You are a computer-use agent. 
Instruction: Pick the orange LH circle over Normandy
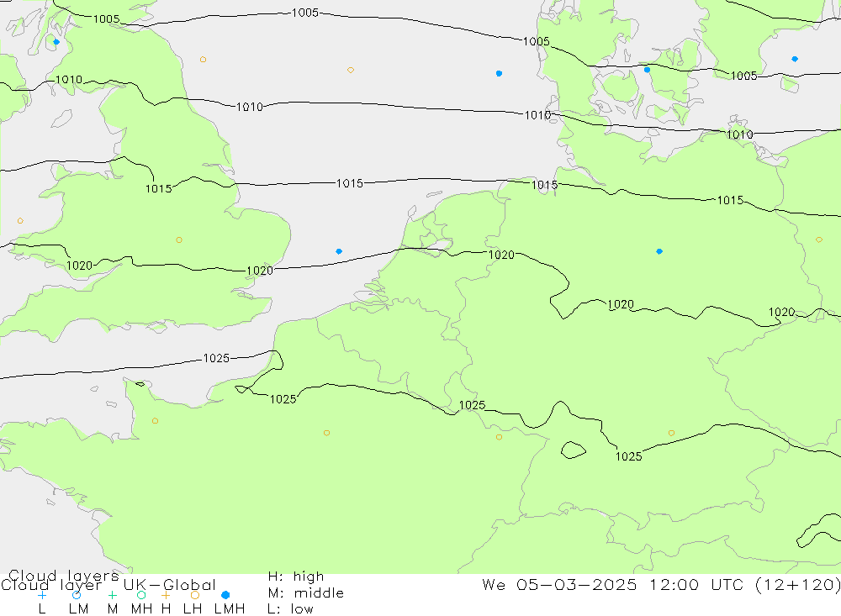click(155, 421)
